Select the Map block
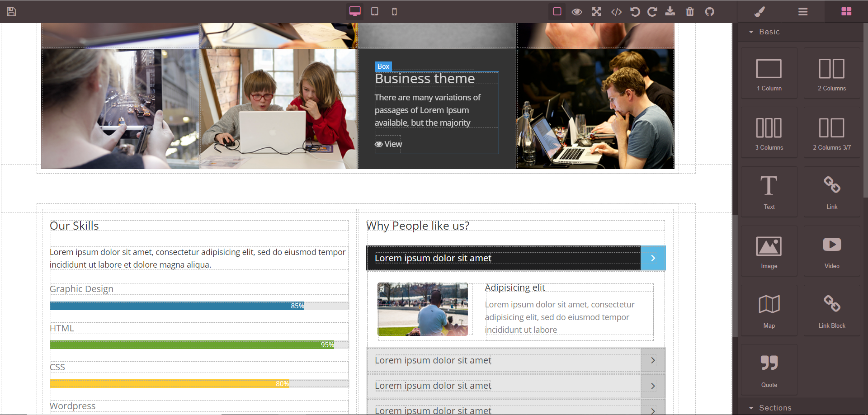The image size is (868, 415). coord(769,311)
